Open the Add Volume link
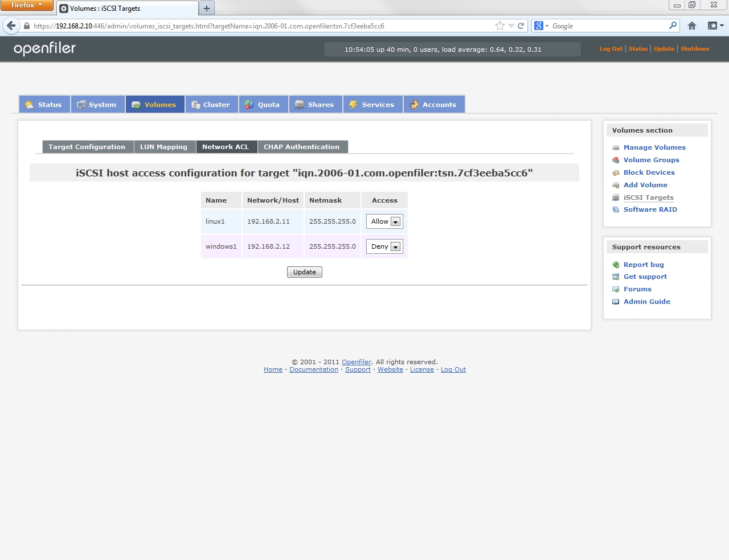The image size is (729, 560). 645,185
